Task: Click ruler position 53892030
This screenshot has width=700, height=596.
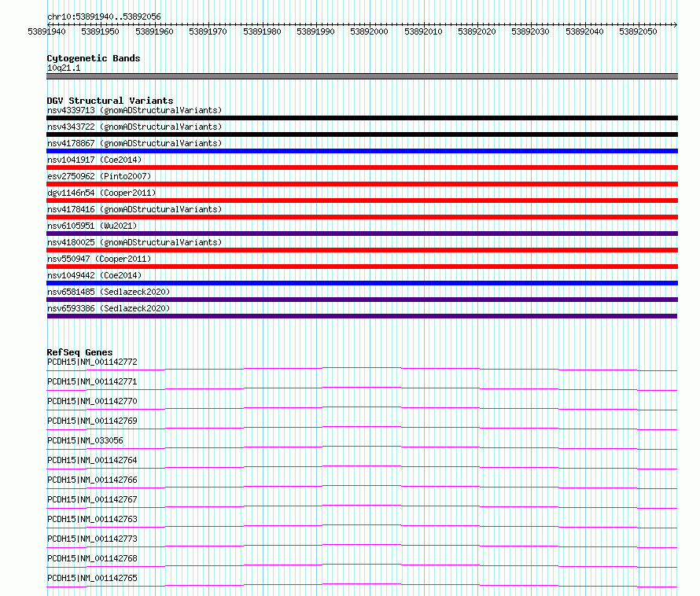Action: pos(530,31)
